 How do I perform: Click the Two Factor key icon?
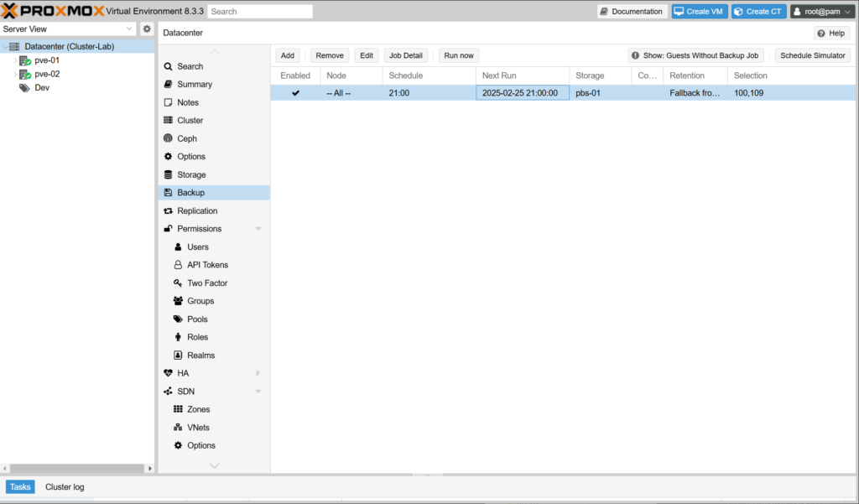[x=178, y=283]
